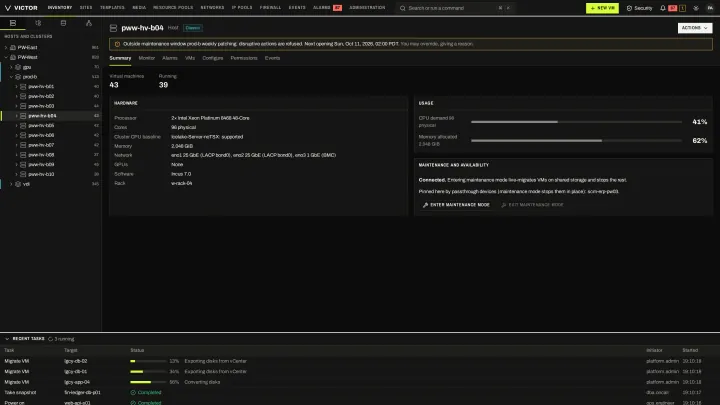Expand the pww-hv-b05 host node
Screen dimensions: 720x405
(x=17, y=125)
